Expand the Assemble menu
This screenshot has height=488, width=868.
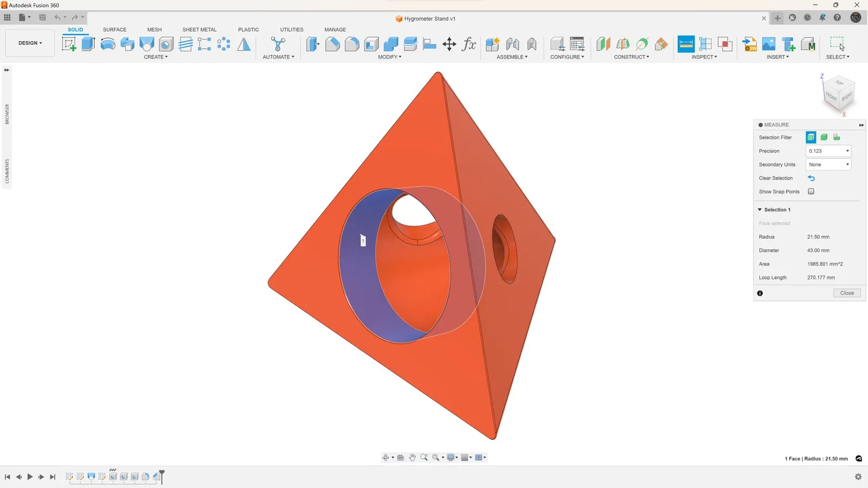click(x=512, y=57)
